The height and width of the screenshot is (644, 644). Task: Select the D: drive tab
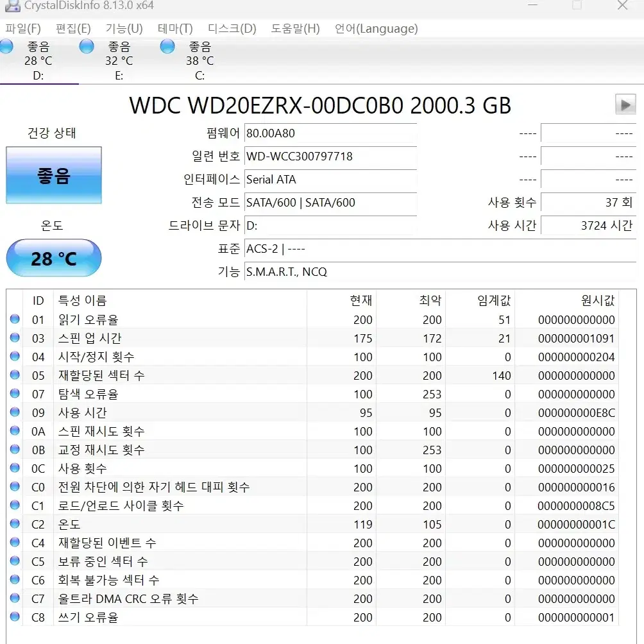(38, 61)
